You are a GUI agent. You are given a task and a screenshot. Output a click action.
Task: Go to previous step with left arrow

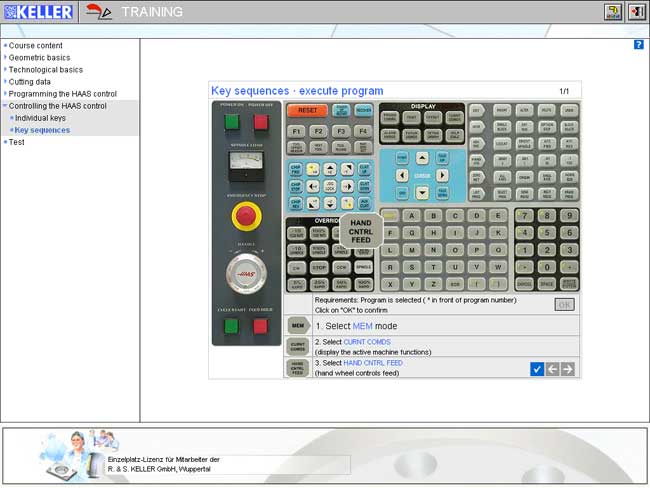click(x=552, y=369)
